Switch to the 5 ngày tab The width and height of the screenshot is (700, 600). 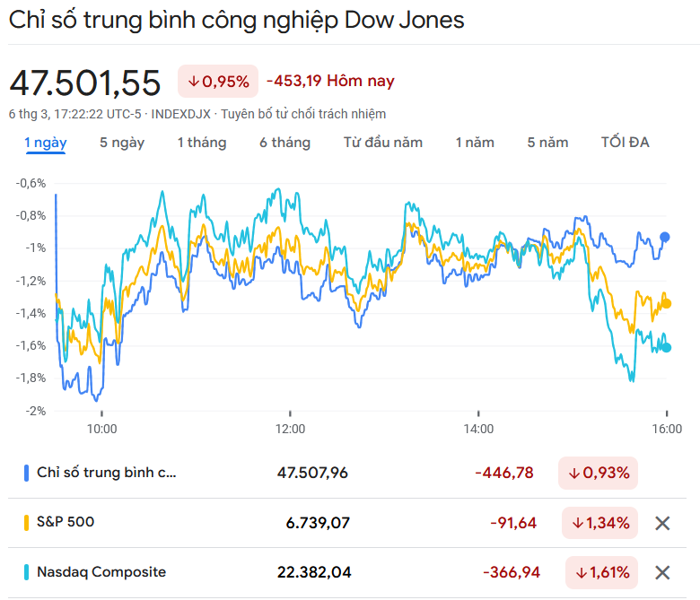coord(122,143)
